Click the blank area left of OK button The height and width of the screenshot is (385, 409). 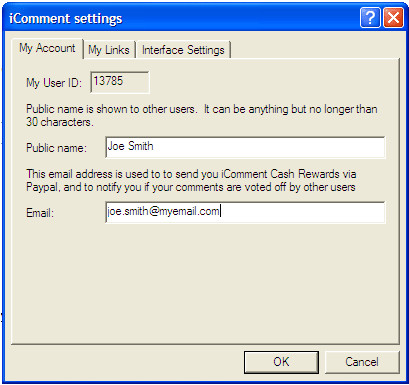coord(127,362)
